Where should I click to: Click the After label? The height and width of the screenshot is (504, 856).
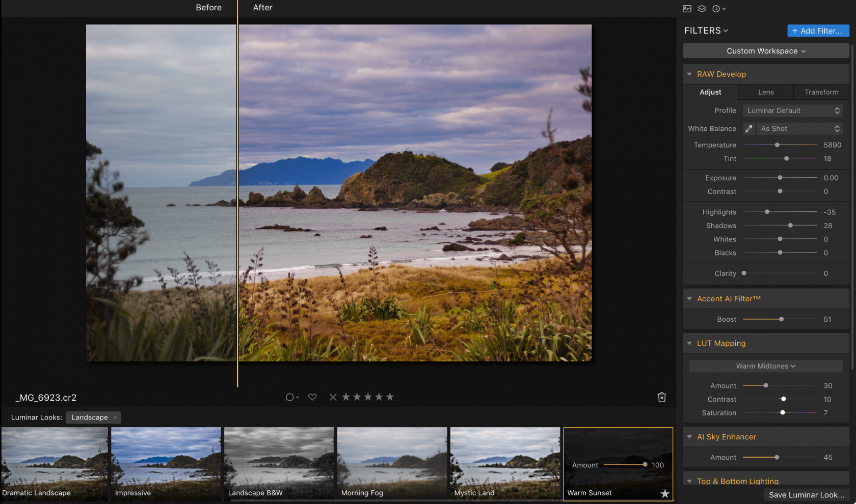point(263,8)
